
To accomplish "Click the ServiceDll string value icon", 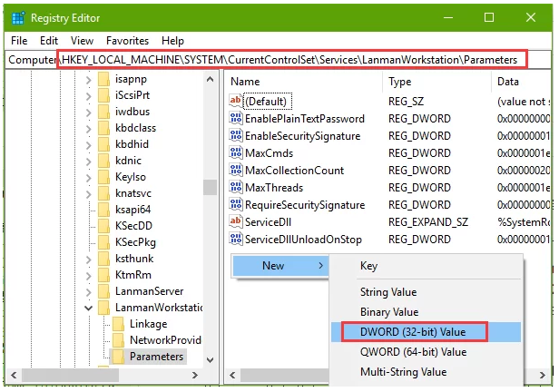I will tap(236, 221).
